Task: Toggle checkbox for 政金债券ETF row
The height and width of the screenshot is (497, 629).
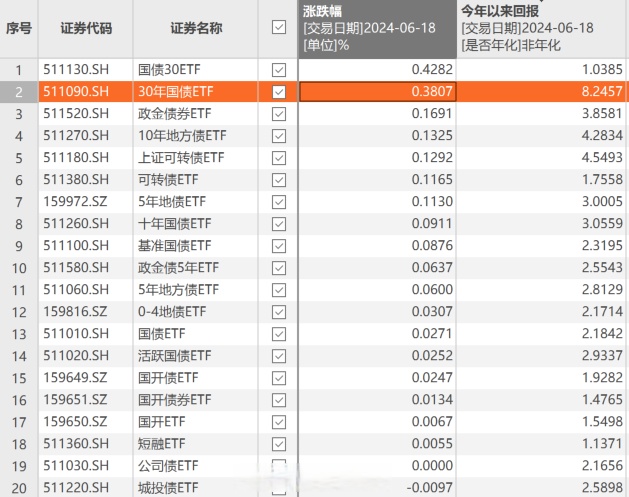Action: [x=279, y=114]
